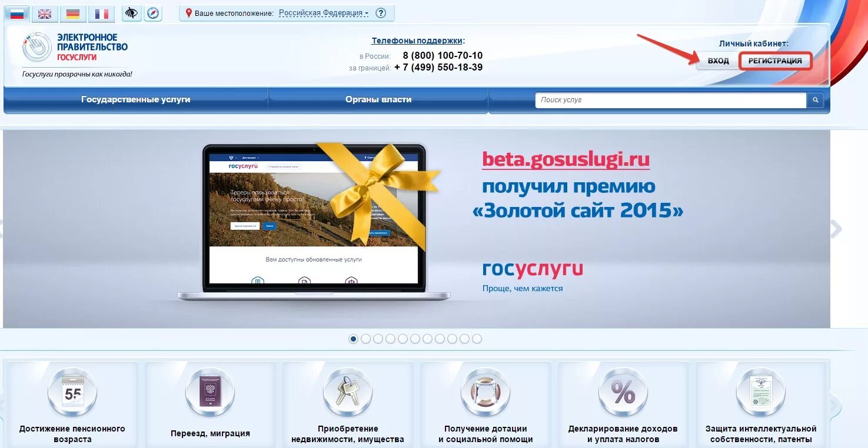Open the Российская Федерация location dropdown
The image size is (868, 448).
[324, 13]
